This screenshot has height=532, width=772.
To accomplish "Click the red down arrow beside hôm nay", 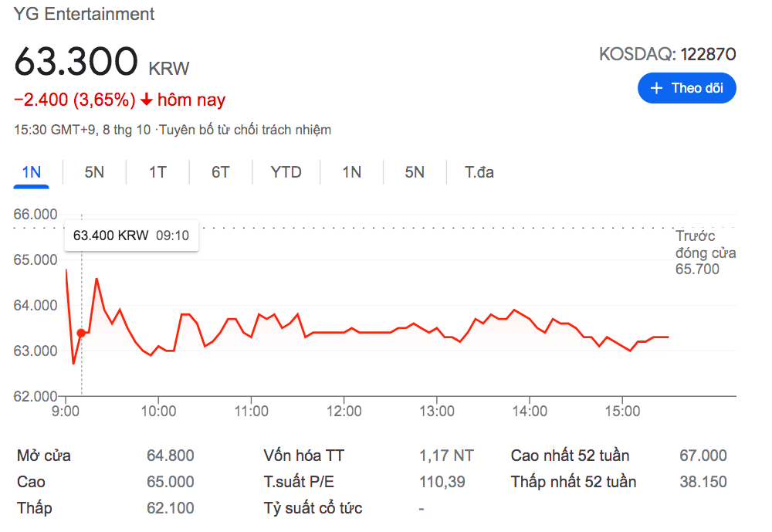I will coord(147,100).
